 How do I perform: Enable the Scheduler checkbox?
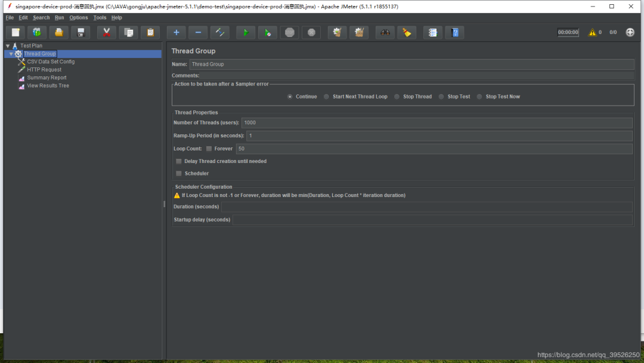(x=179, y=174)
